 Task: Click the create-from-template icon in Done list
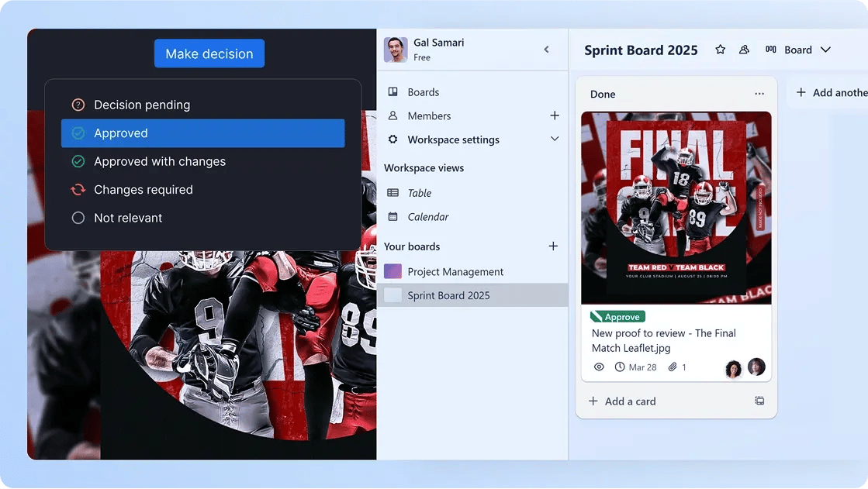759,401
